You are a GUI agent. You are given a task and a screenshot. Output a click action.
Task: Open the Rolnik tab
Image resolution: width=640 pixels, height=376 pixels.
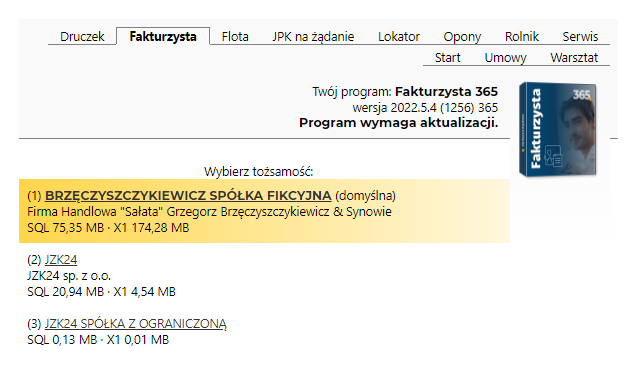(522, 37)
